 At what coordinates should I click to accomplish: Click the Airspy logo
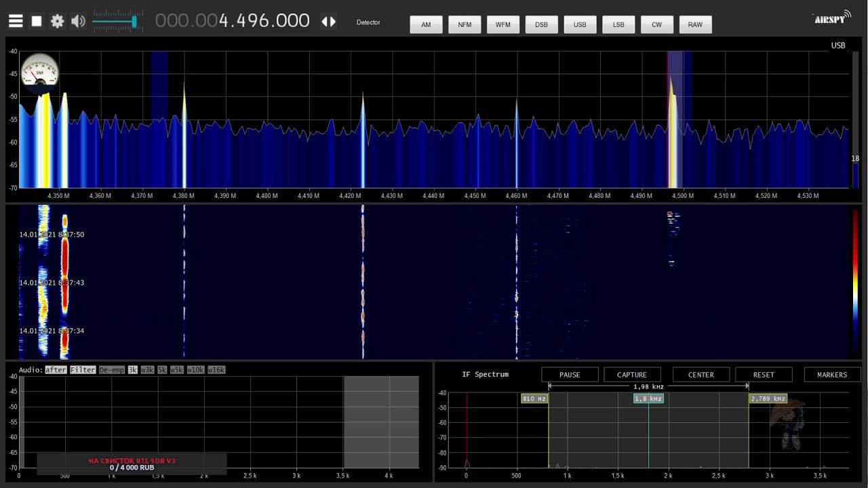[832, 18]
